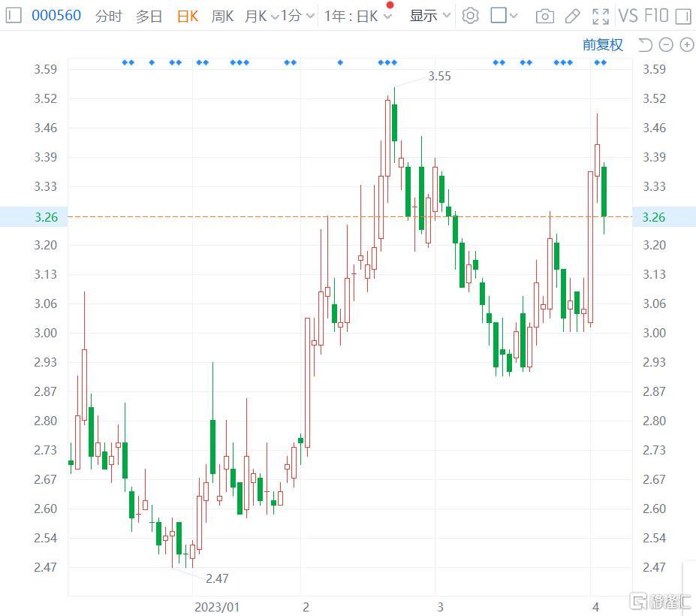
Task: Open the F10 company info
Action: [x=656, y=16]
